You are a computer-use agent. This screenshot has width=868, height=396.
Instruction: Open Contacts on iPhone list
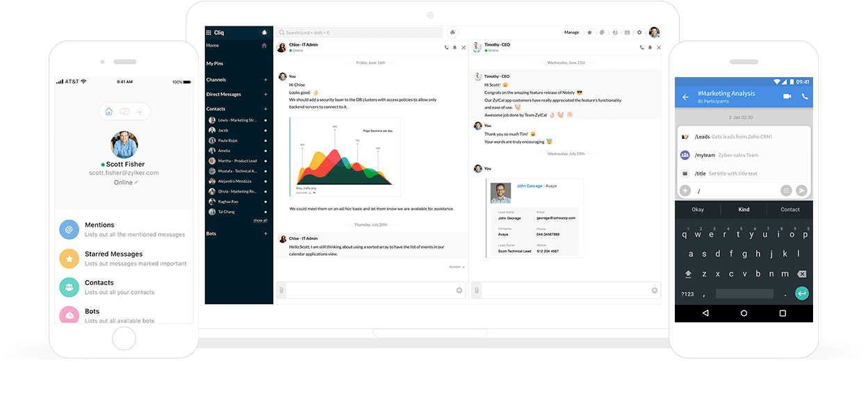(124, 287)
